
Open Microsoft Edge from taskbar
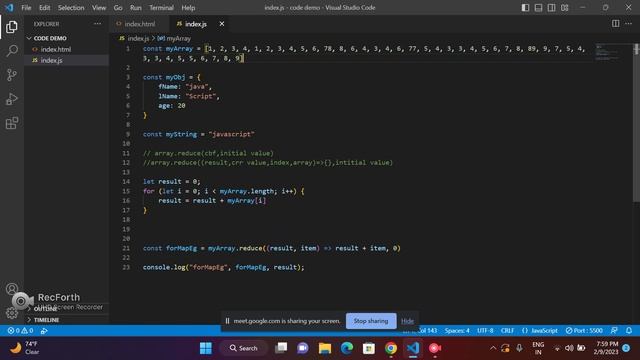click(347, 348)
